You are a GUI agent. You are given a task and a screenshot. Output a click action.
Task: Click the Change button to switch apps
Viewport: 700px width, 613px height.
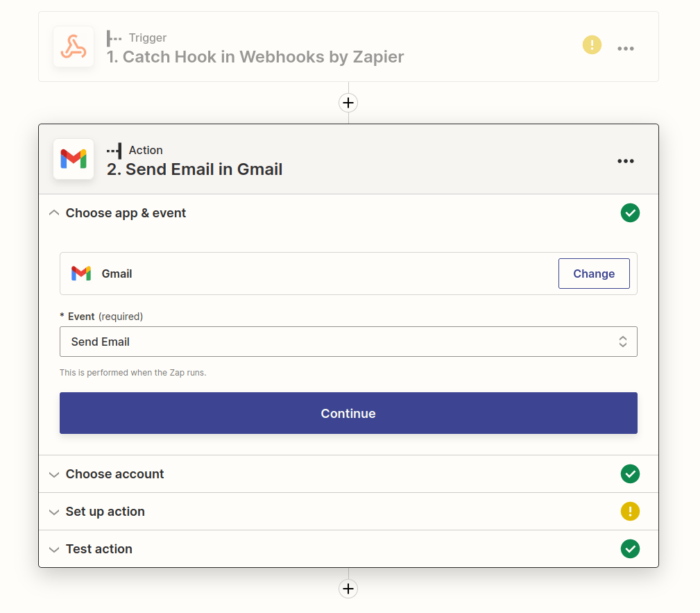tap(594, 274)
